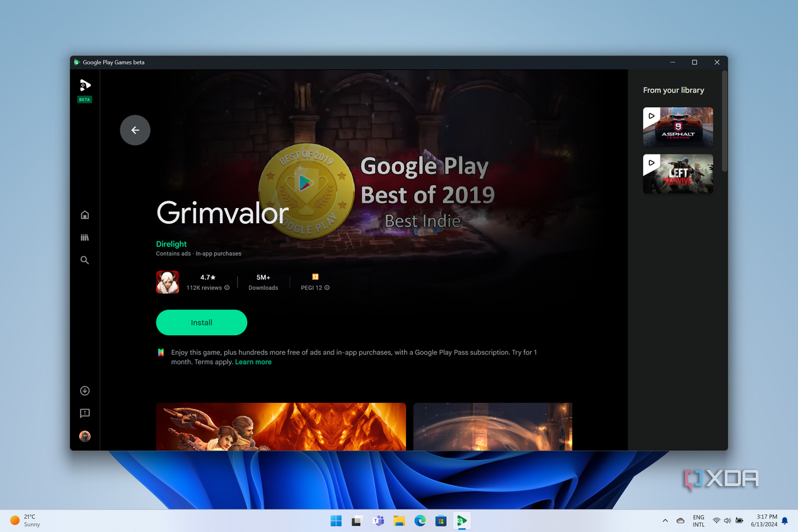Open Microsoft Edge from taskbar
The image size is (798, 532).
(x=420, y=521)
